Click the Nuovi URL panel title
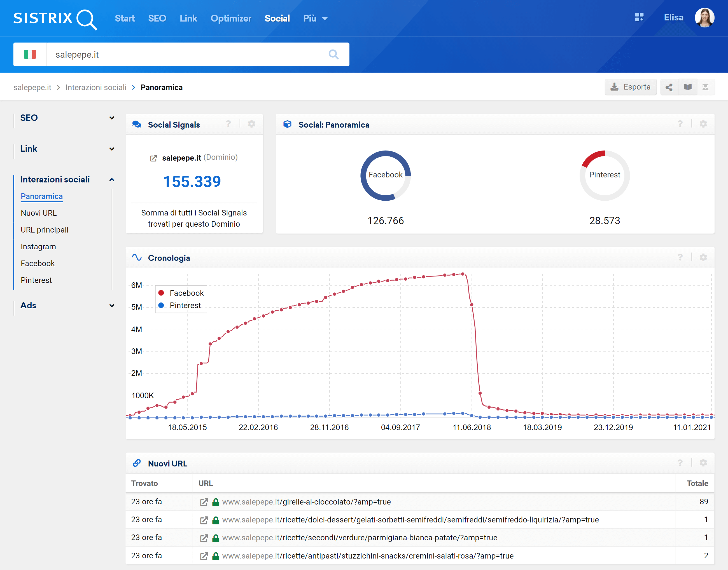Viewport: 728px width, 570px height. pyautogui.click(x=168, y=464)
